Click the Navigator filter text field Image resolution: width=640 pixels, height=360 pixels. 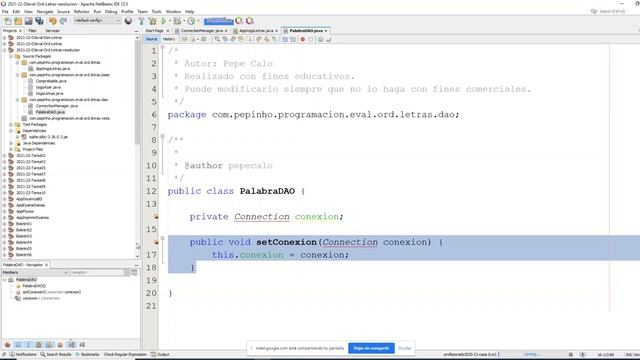(x=97, y=272)
